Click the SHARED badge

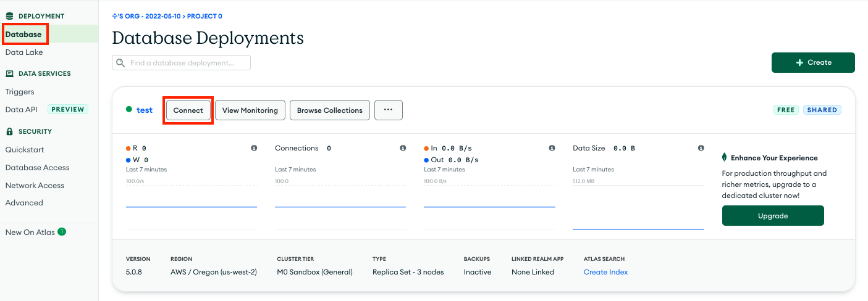[x=822, y=110]
